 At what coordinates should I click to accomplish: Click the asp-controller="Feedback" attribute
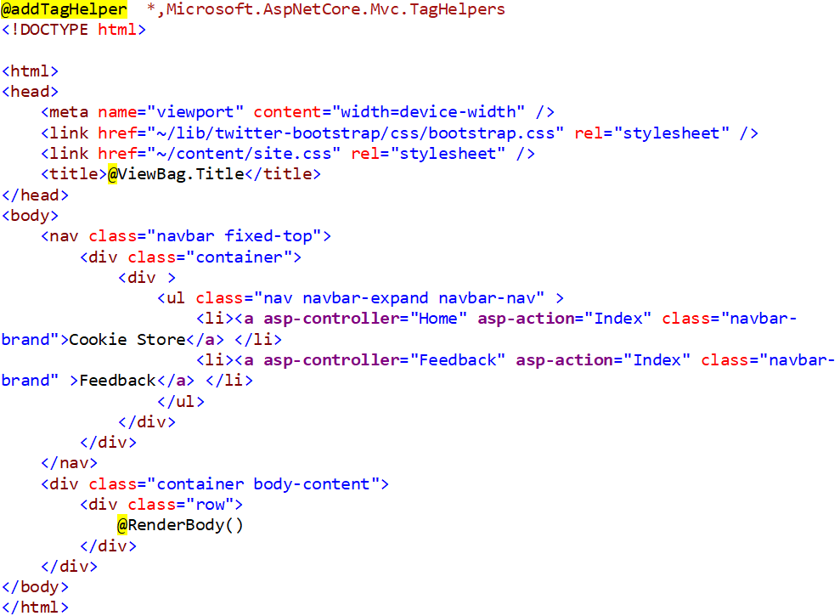[x=385, y=359]
